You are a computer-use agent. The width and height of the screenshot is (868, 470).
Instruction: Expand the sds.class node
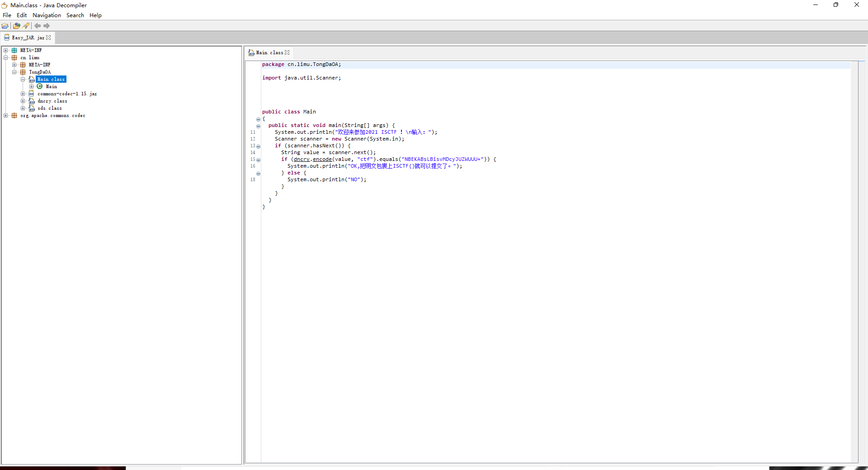[23, 108]
